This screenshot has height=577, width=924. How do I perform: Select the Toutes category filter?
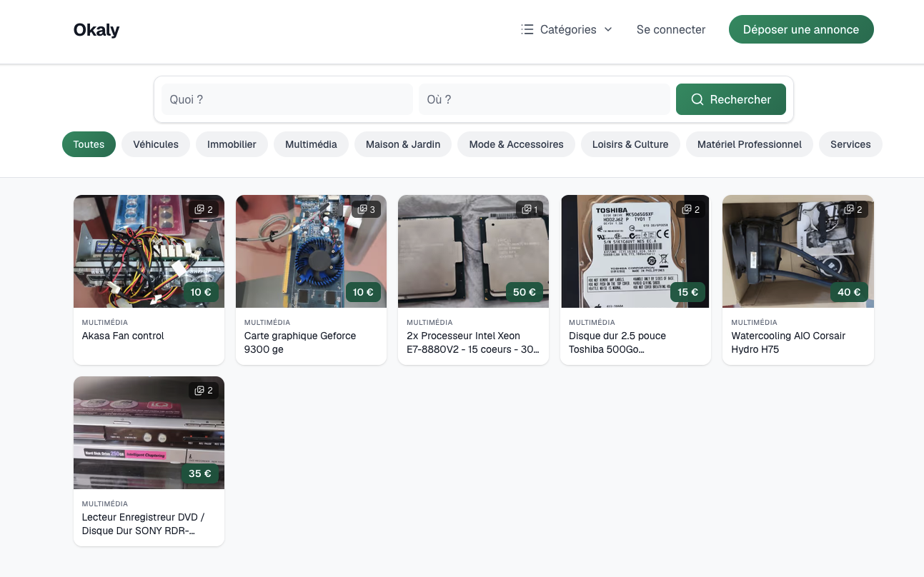[x=89, y=144]
